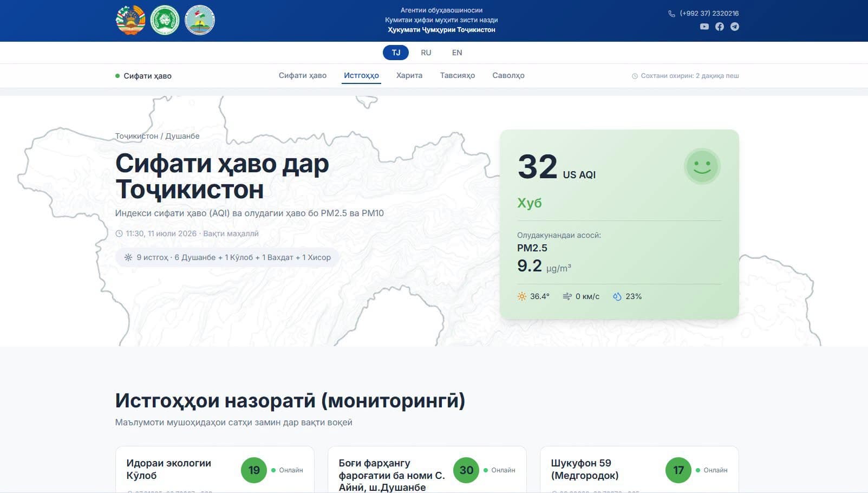Click the AQI badge showing 17
Image resolution: width=868 pixels, height=493 pixels.
678,470
